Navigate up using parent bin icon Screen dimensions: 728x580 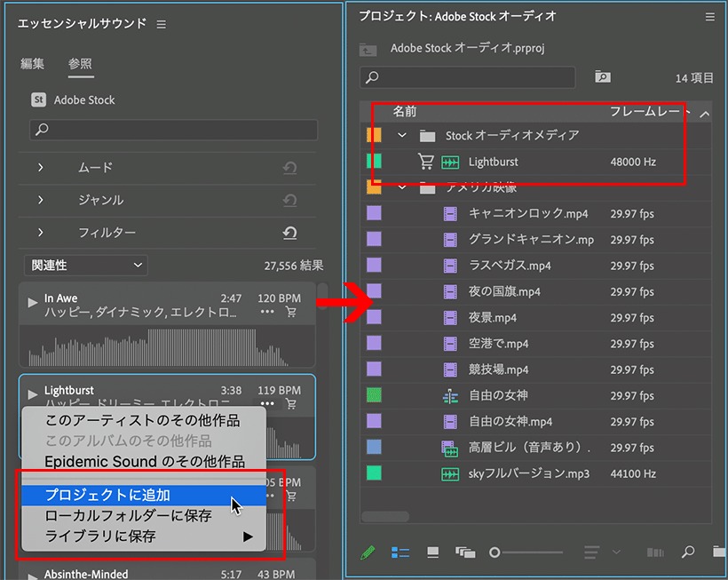click(368, 49)
